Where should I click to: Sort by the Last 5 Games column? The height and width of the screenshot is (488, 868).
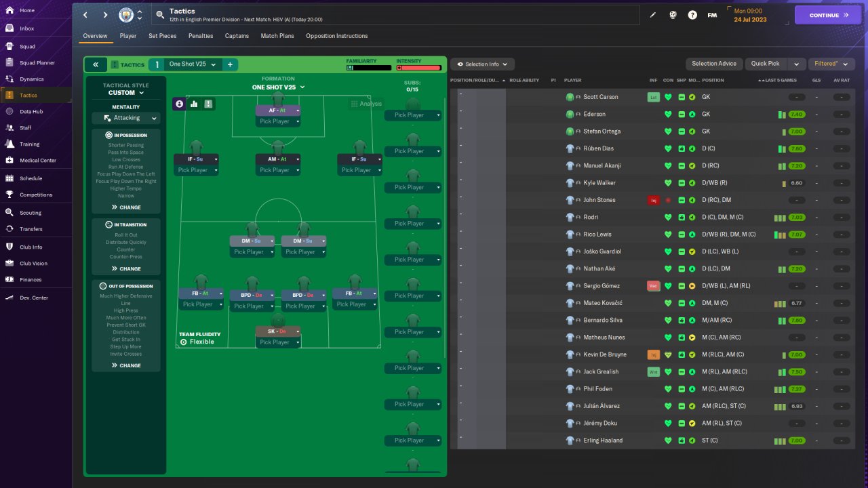[781, 80]
